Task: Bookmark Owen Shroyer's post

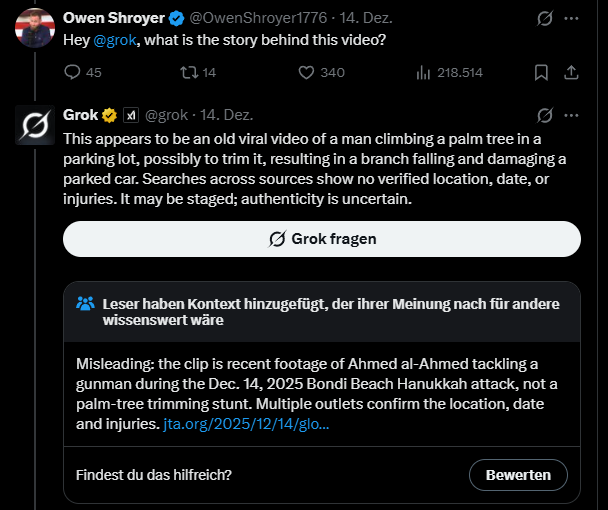Action: click(x=541, y=72)
